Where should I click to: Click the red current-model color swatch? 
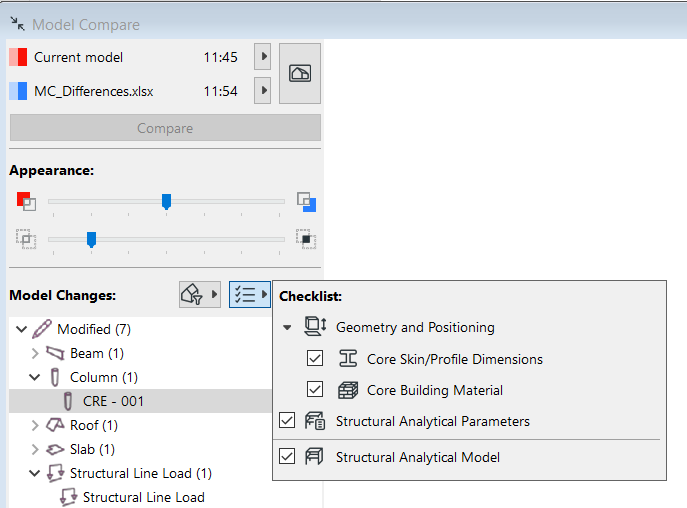point(18,57)
